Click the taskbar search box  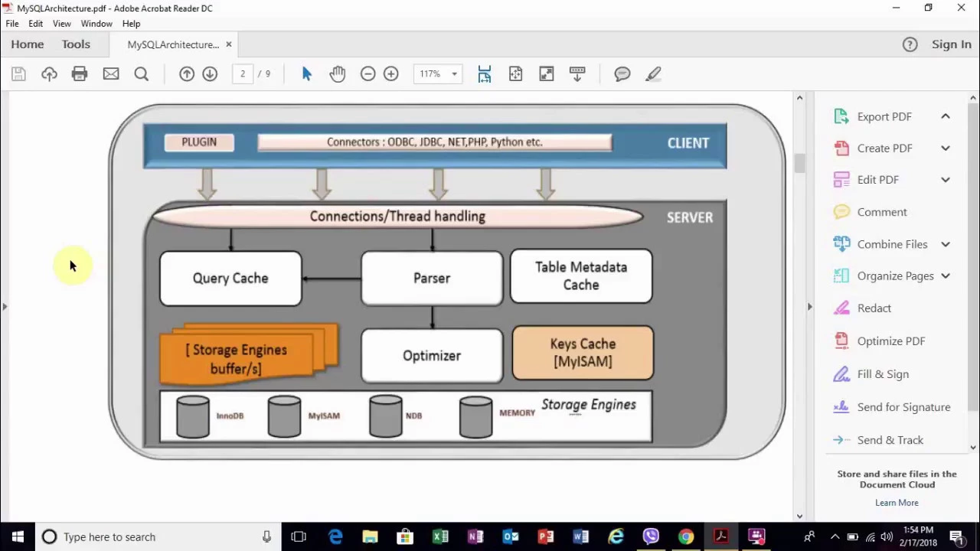tap(157, 537)
